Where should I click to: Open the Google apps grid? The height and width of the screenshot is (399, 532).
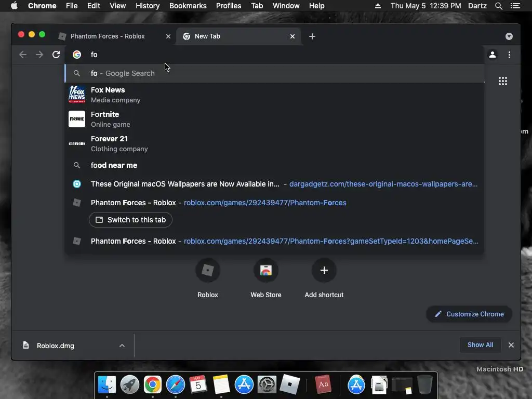tap(502, 81)
